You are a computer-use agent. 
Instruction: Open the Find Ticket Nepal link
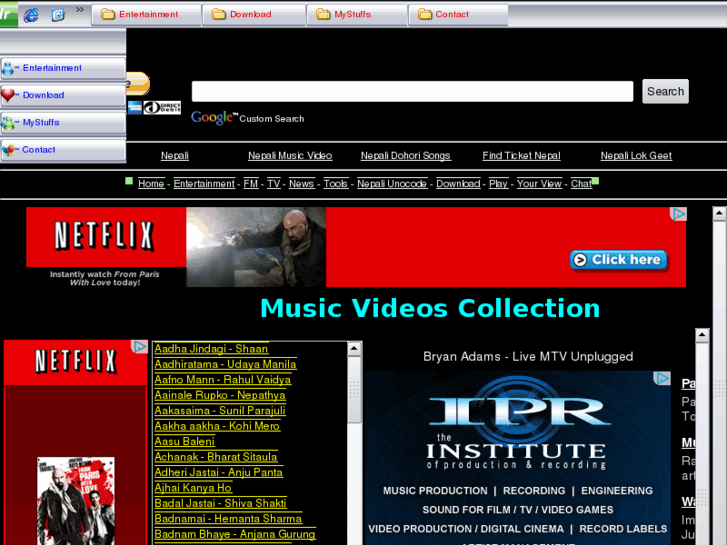tap(522, 156)
